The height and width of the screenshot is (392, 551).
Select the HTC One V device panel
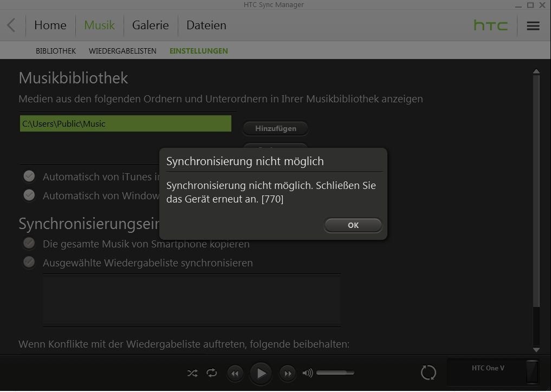click(492, 372)
